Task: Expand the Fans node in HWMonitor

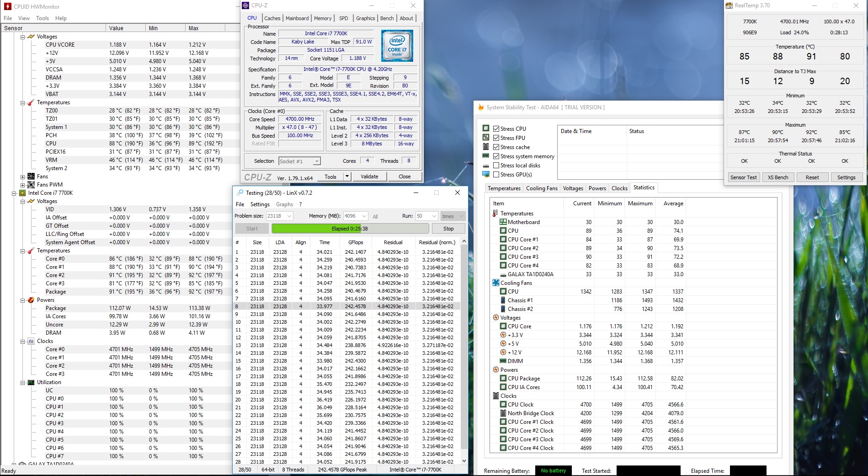Action: (x=22, y=176)
